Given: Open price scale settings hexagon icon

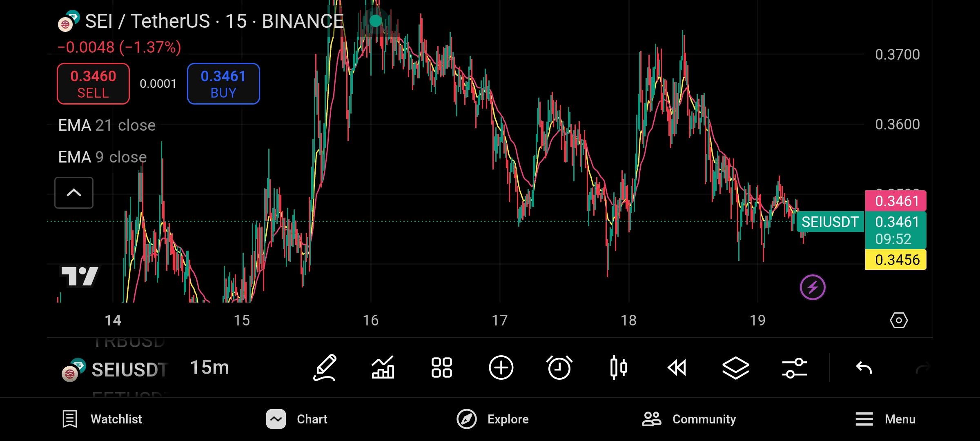Looking at the screenshot, I should 899,321.
